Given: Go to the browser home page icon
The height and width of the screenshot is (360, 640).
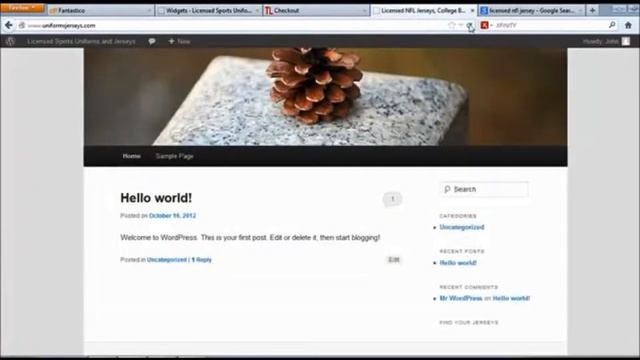Looking at the screenshot, I should (628, 25).
